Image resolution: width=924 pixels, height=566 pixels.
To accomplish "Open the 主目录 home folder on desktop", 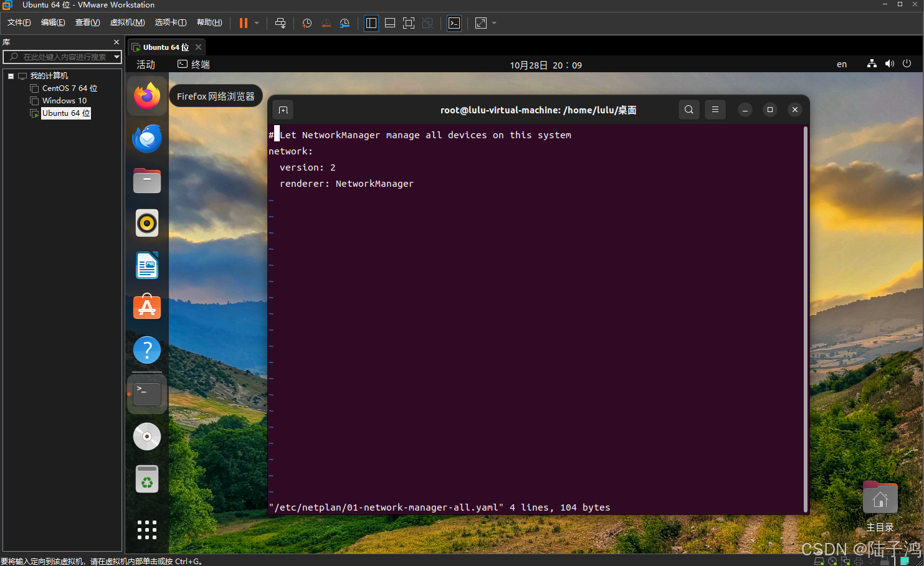I will 880,498.
